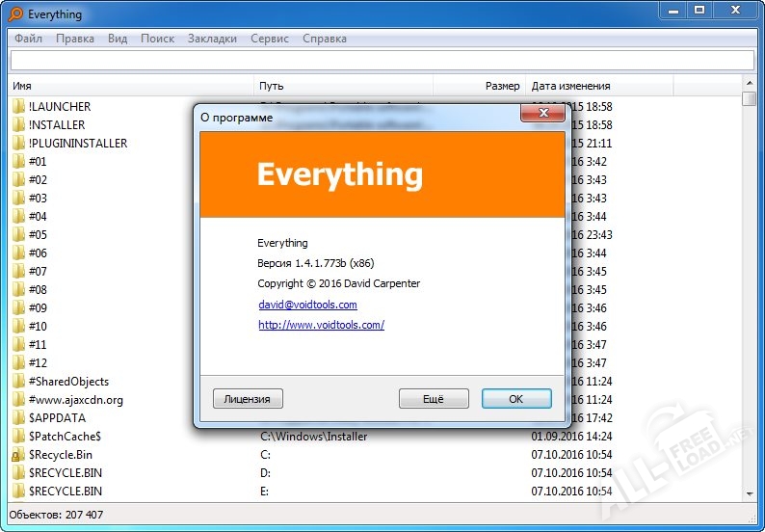Viewport: 765px width, 532px height.
Task: Click the OK button in About dialog
Action: pos(516,399)
